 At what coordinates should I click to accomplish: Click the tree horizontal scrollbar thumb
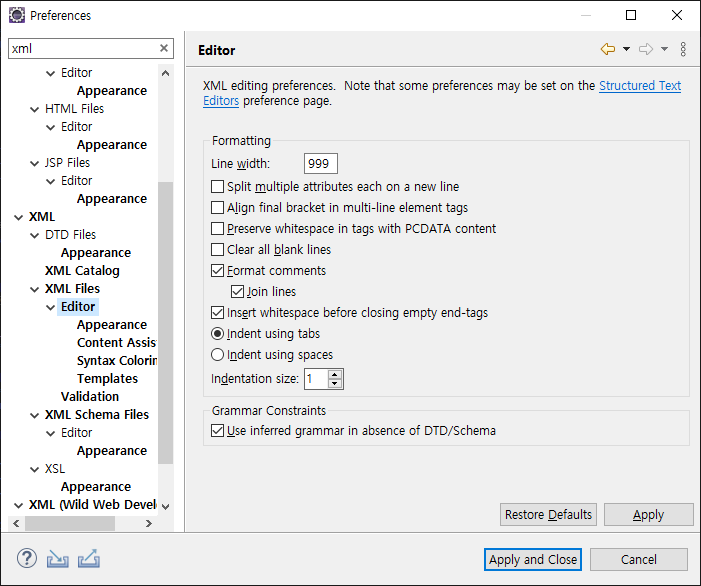(70, 523)
